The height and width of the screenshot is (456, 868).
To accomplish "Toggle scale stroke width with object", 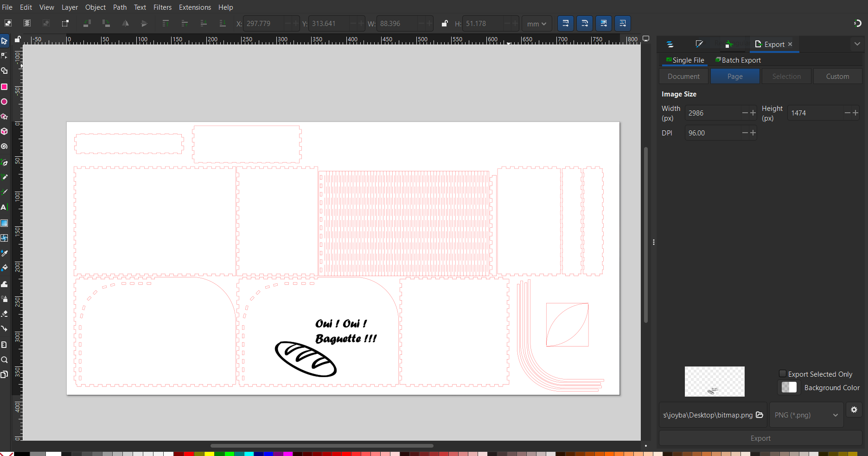I will point(565,24).
